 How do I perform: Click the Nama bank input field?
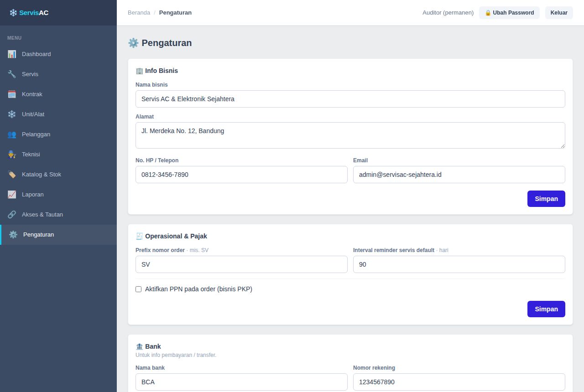241,382
